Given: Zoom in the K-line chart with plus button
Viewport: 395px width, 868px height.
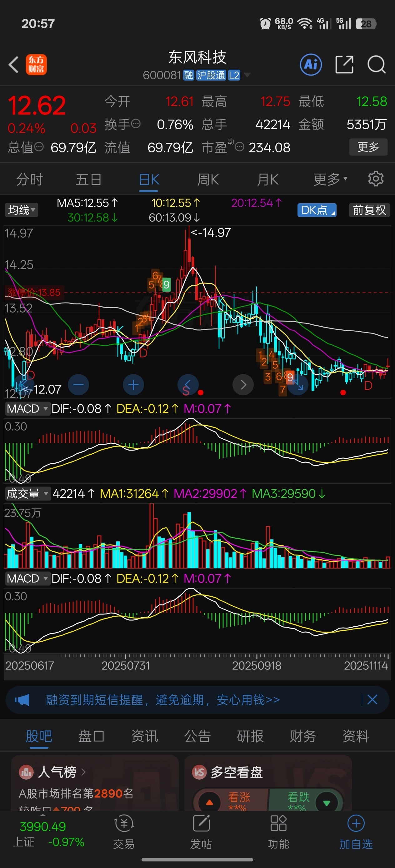Looking at the screenshot, I should pos(133,384).
